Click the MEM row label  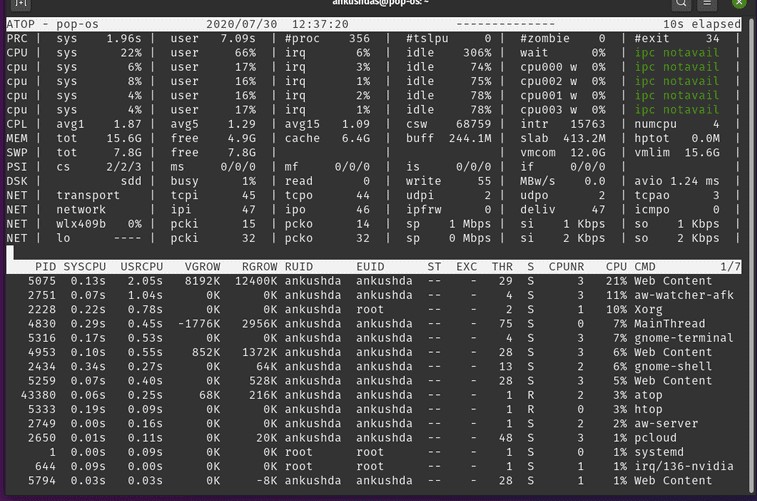(17, 138)
